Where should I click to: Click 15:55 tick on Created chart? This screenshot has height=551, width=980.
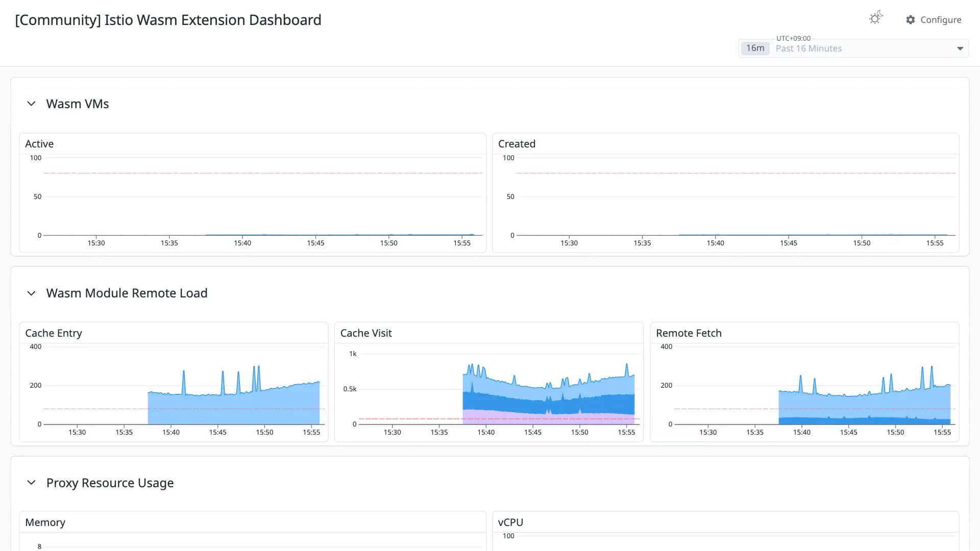(x=935, y=243)
